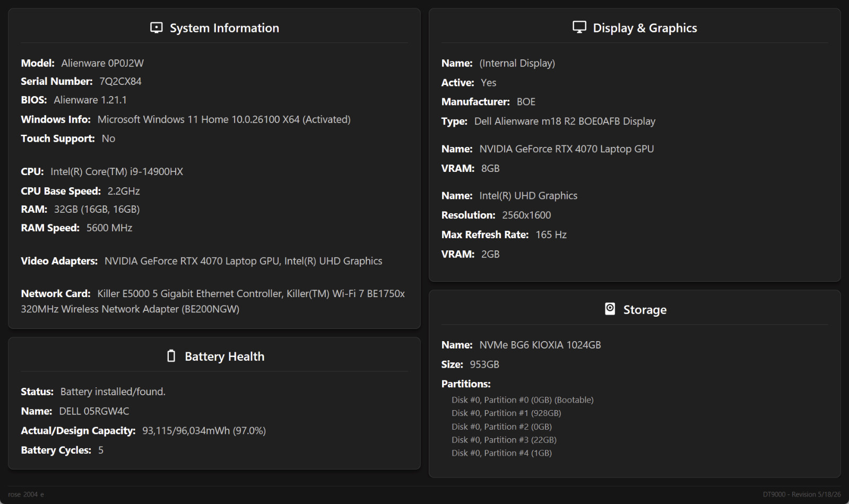Click the Display & Graphics monitor icon
Screen dimensions: 849x504
tap(579, 27)
